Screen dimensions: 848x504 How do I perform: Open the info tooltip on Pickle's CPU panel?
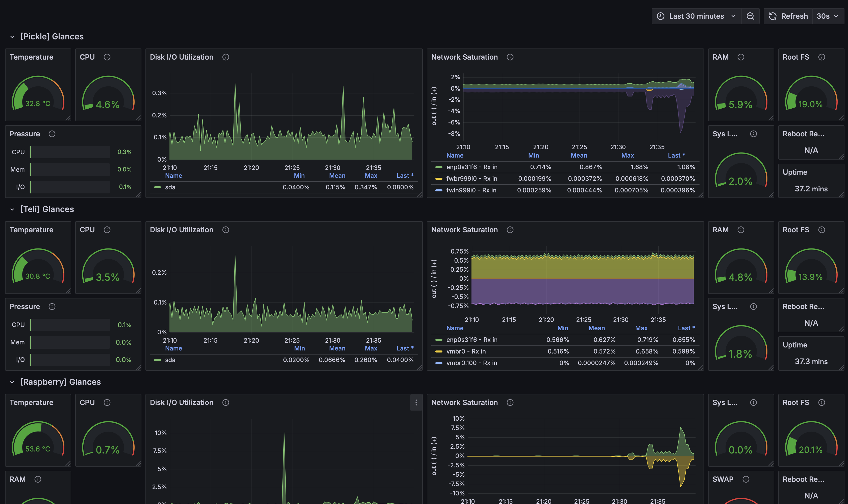coord(107,57)
